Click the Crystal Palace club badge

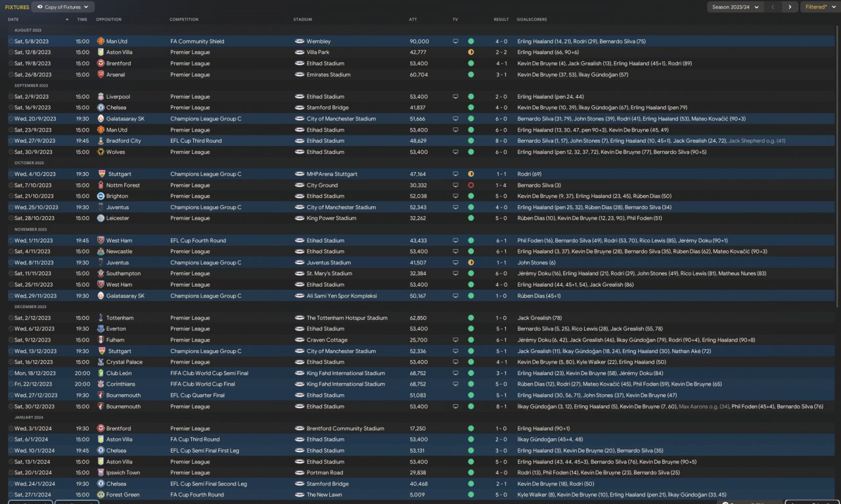(x=101, y=362)
